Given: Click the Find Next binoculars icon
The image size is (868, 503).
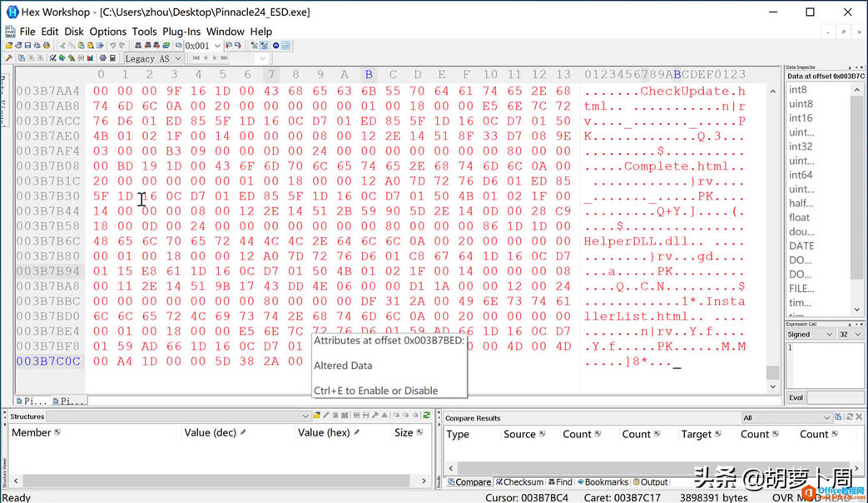Looking at the screenshot, I should coord(156,46).
